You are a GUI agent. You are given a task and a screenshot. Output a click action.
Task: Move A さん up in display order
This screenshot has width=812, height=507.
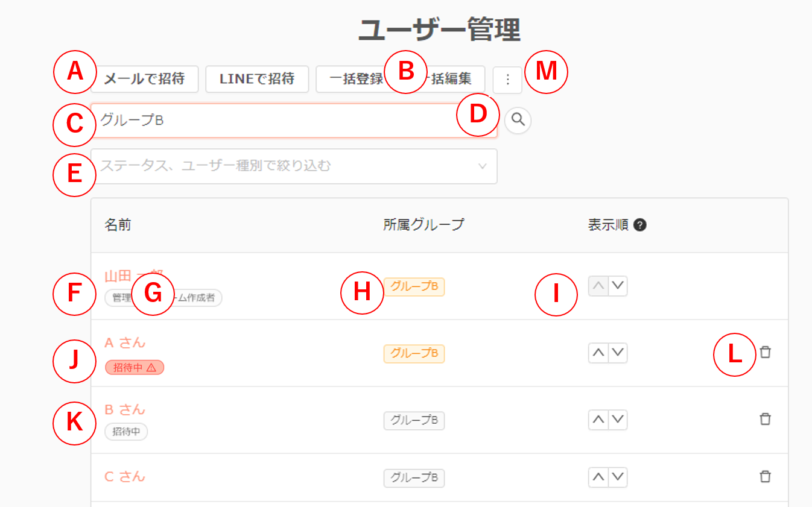598,353
